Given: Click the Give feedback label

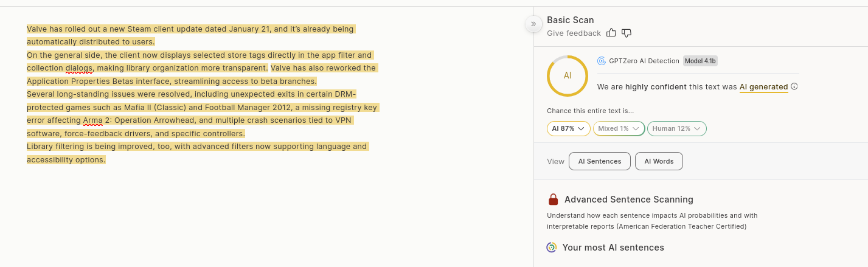Looking at the screenshot, I should (x=574, y=33).
